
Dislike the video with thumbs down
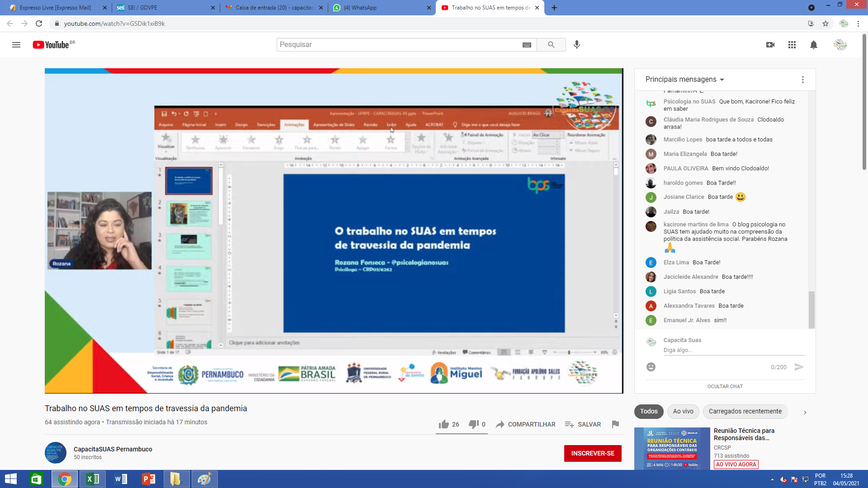tap(473, 424)
